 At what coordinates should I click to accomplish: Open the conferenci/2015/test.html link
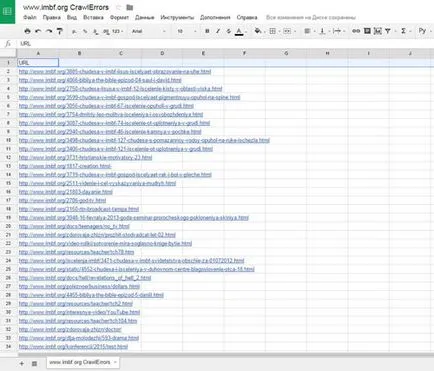click(x=73, y=347)
